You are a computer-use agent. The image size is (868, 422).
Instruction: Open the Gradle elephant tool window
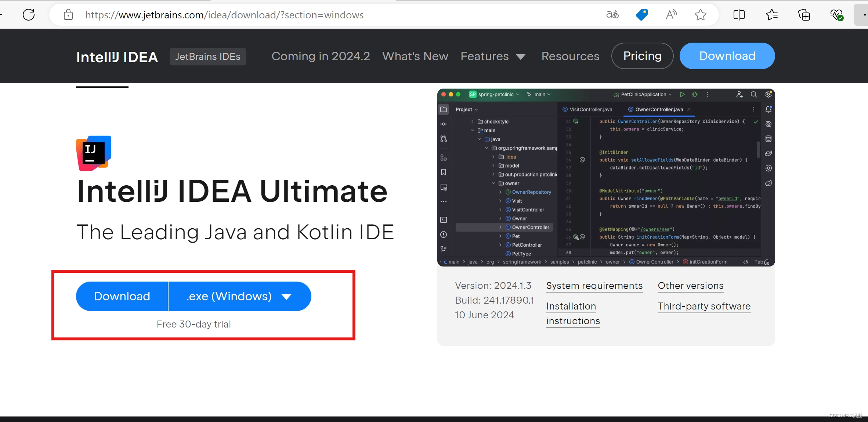(x=769, y=154)
